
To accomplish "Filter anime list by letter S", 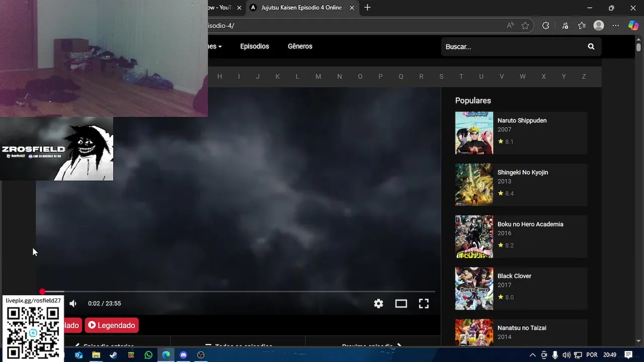I will click(441, 76).
